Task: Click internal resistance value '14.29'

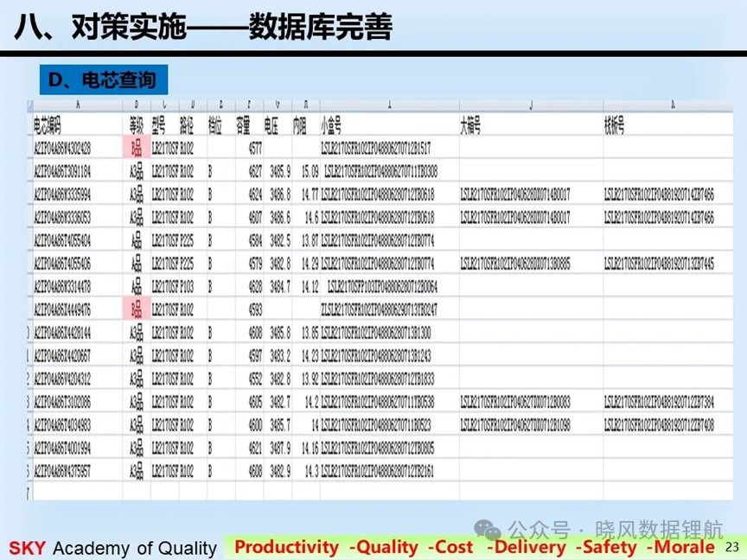Action: 310,264
